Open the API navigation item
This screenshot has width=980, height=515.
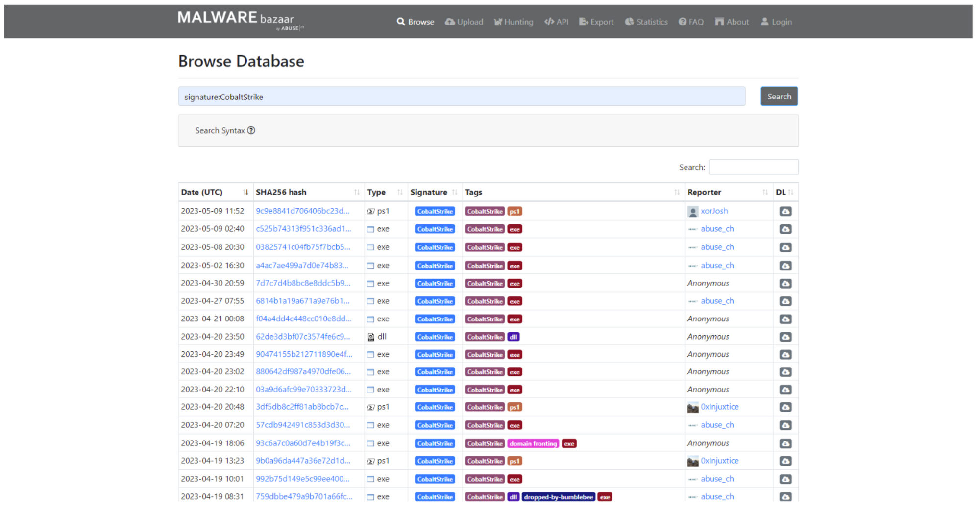(x=557, y=22)
